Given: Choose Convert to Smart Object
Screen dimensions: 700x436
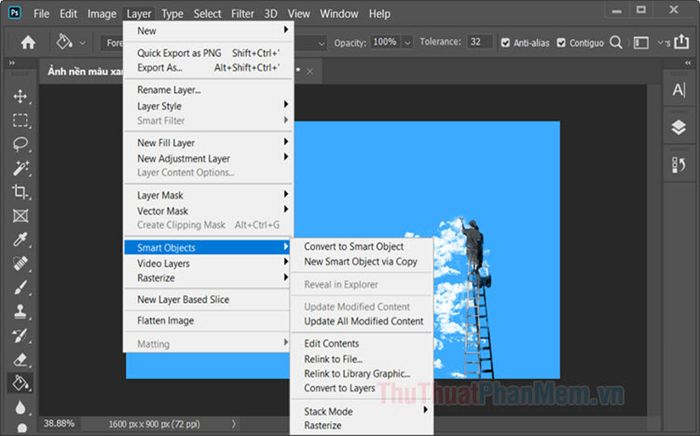Looking at the screenshot, I should click(x=354, y=246).
